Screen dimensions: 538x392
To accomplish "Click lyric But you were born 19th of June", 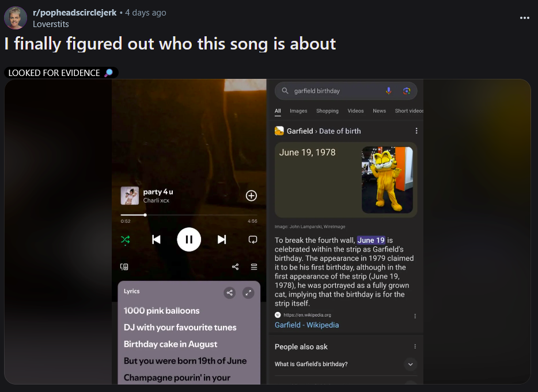I will pyautogui.click(x=185, y=361).
